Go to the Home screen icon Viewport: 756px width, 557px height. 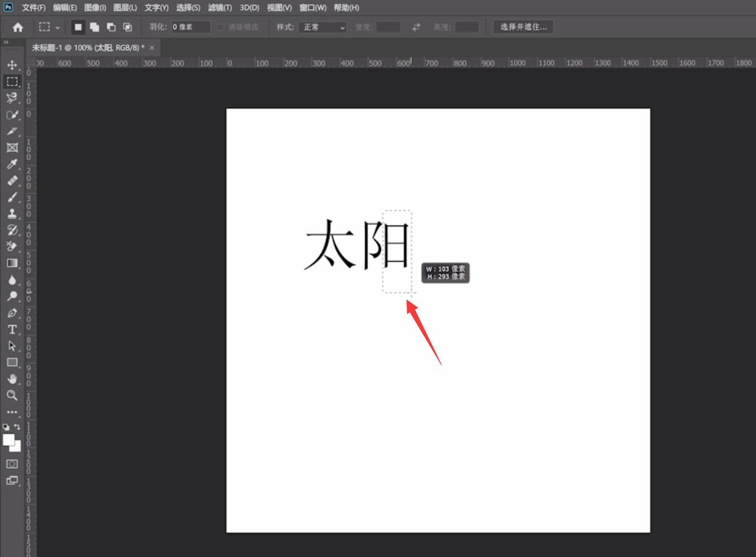pos(18,27)
